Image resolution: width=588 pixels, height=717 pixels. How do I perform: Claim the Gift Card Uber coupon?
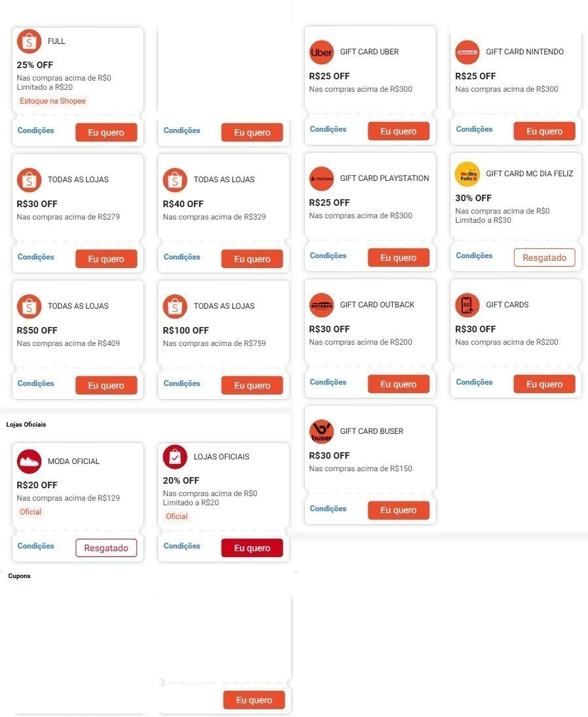(399, 131)
